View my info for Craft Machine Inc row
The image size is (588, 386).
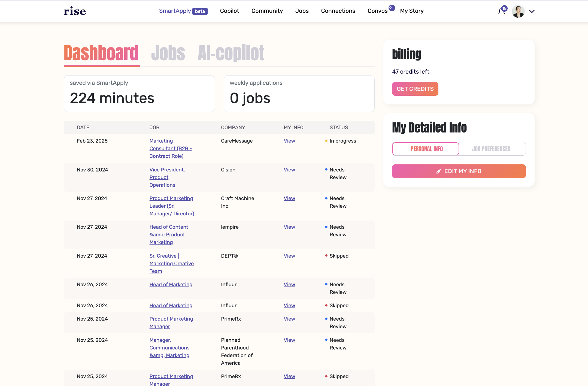tap(289, 198)
